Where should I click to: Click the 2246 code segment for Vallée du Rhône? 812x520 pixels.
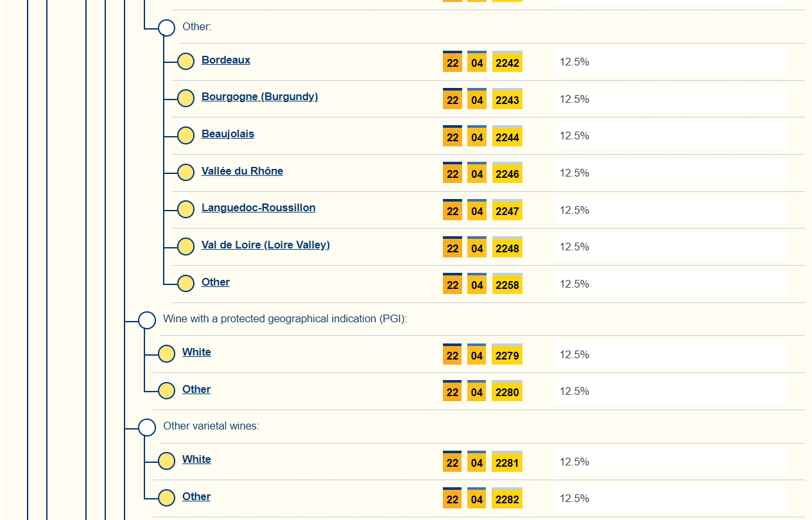[x=507, y=174]
